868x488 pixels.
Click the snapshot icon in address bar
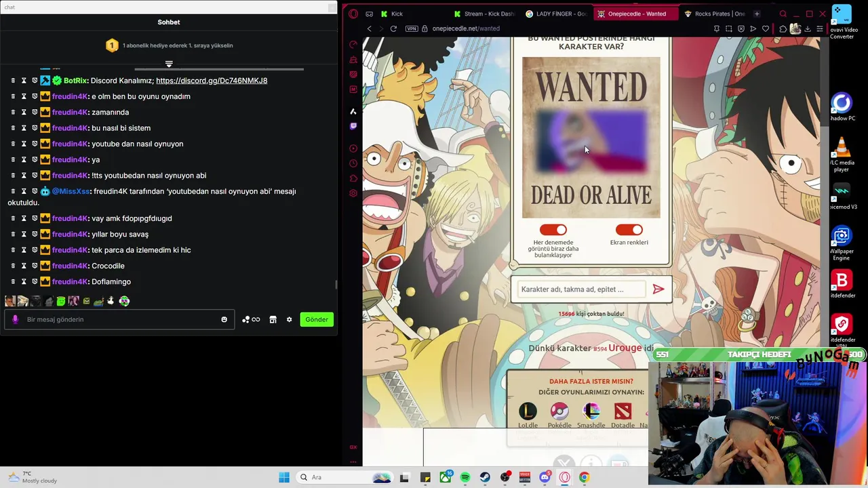(728, 28)
